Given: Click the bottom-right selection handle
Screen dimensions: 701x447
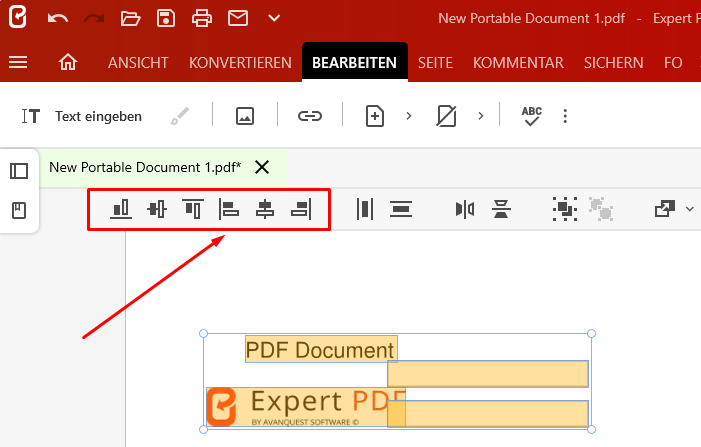Looking at the screenshot, I should point(591,429).
